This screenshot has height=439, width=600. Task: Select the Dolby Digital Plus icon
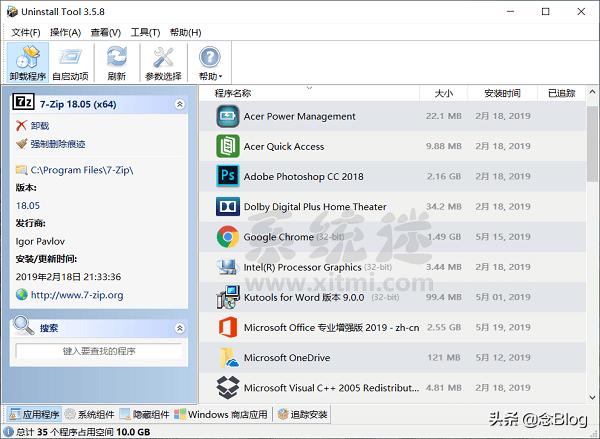228,206
